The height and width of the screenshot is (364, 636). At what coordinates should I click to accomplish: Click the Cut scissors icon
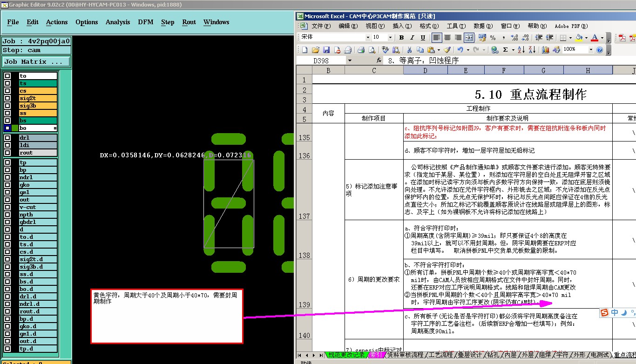point(409,50)
